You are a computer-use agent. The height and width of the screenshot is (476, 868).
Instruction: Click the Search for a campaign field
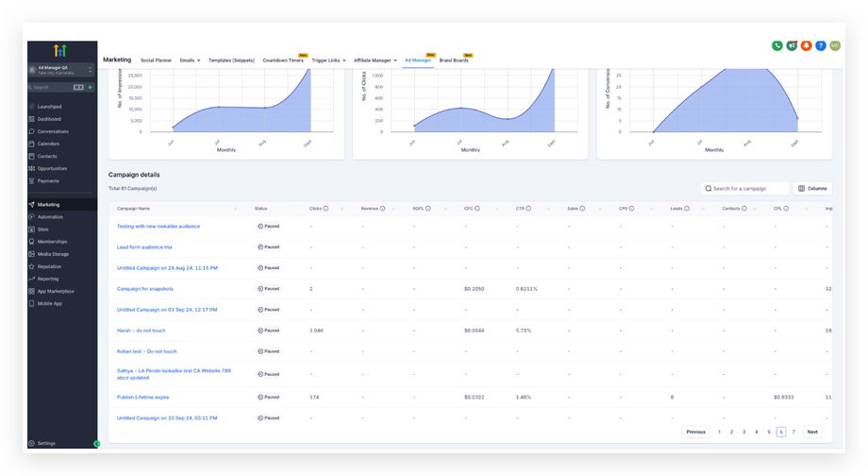(x=745, y=188)
